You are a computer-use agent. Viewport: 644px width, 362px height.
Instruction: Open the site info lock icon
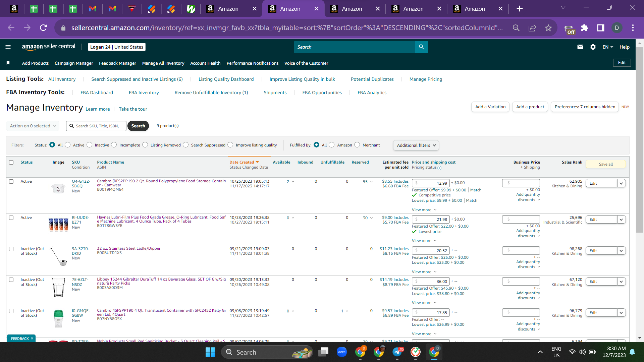pos(63,28)
